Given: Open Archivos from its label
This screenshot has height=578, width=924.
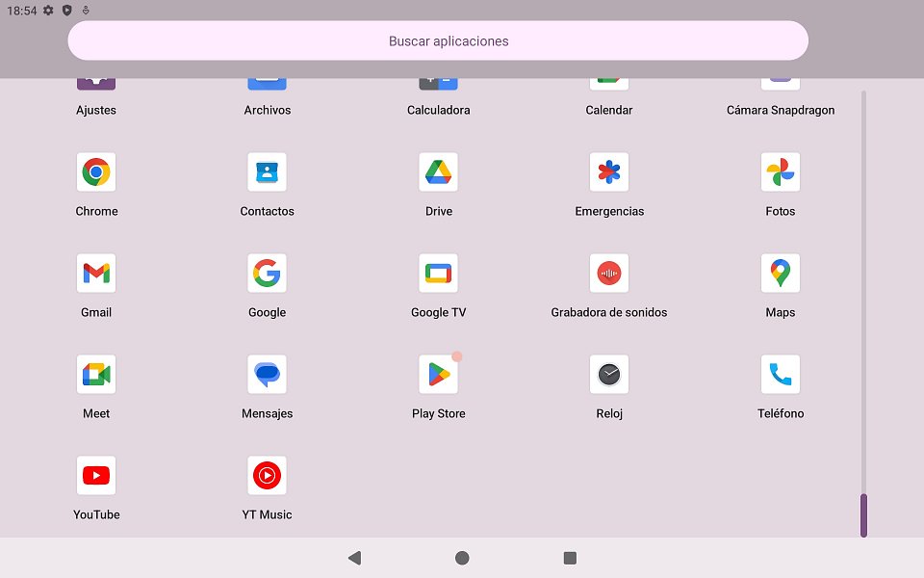Looking at the screenshot, I should tap(267, 110).
